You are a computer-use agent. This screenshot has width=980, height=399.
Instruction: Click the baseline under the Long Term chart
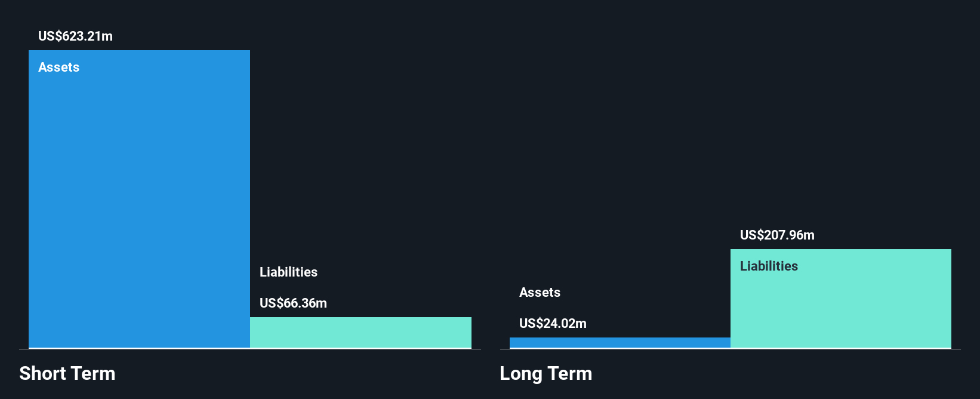pyautogui.click(x=731, y=349)
